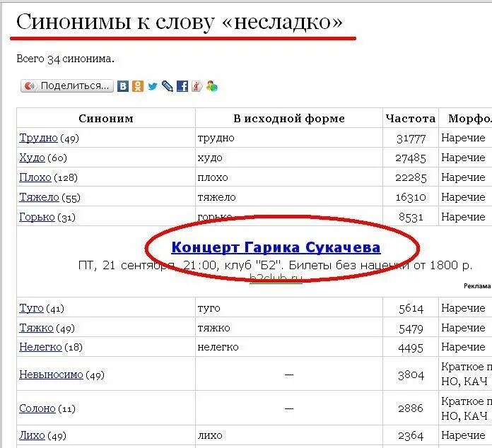Open synonym link Горько
492x448 pixels.
pos(37,217)
